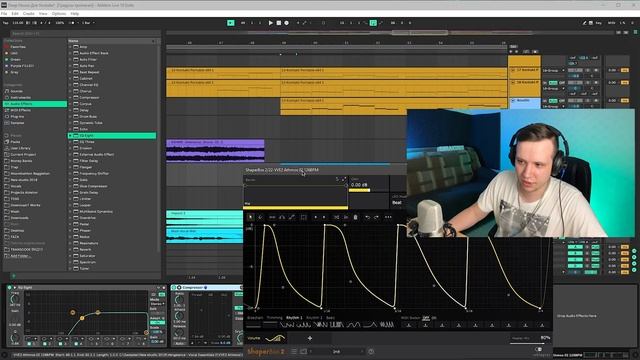Toggle the Compressor device activator
Viewport: 640px width, 360px height.
click(x=174, y=288)
